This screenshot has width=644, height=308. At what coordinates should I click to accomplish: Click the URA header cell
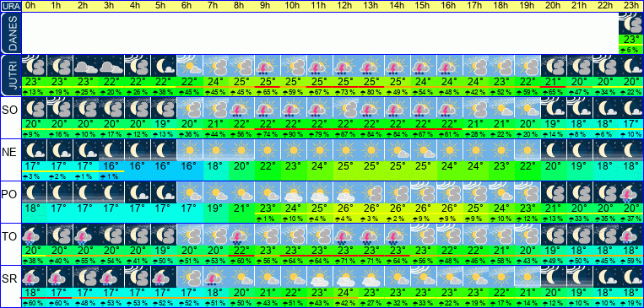coord(10,6)
